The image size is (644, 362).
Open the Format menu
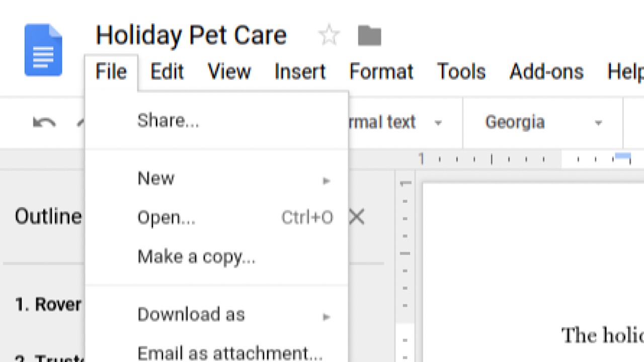click(x=381, y=72)
